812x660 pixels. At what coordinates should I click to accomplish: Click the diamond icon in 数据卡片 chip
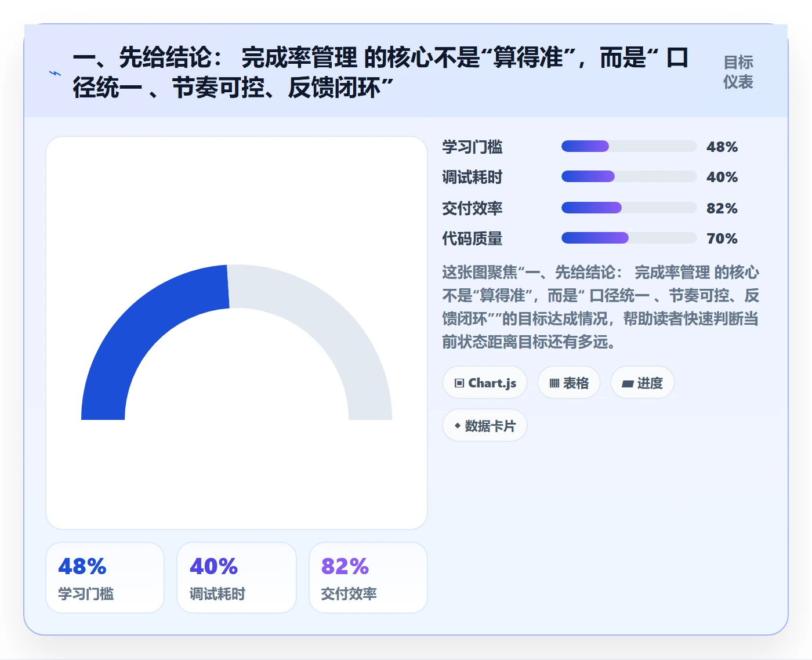pos(458,426)
